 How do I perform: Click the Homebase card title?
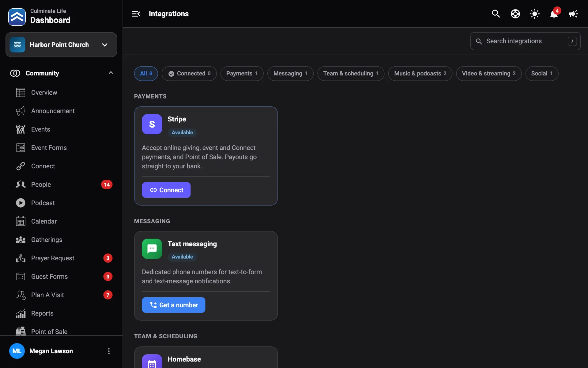pos(184,359)
